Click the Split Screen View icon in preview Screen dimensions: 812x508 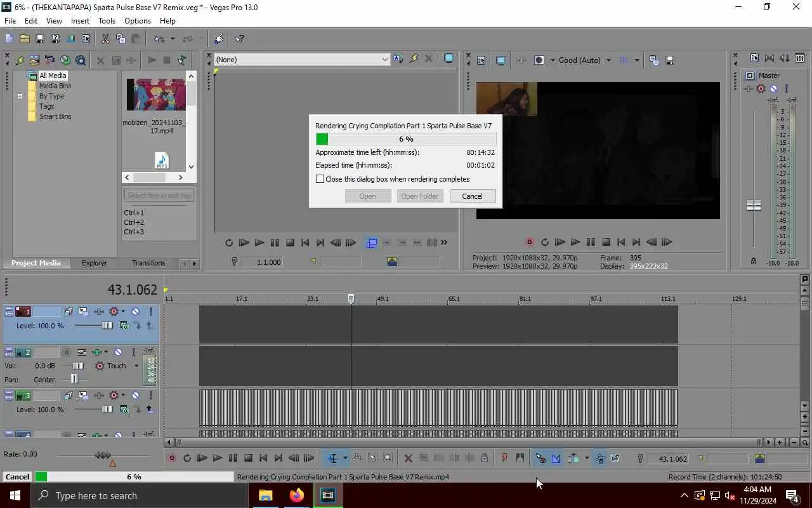539,60
